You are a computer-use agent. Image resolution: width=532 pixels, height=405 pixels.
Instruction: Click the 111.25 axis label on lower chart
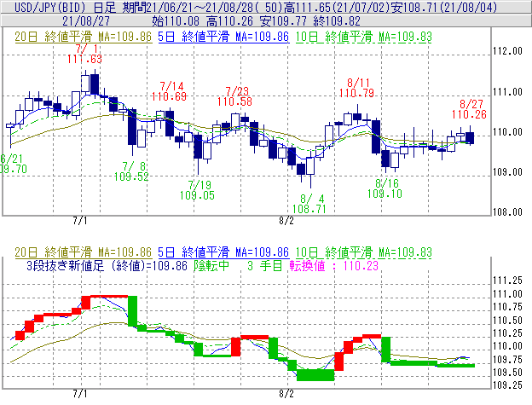507,281
